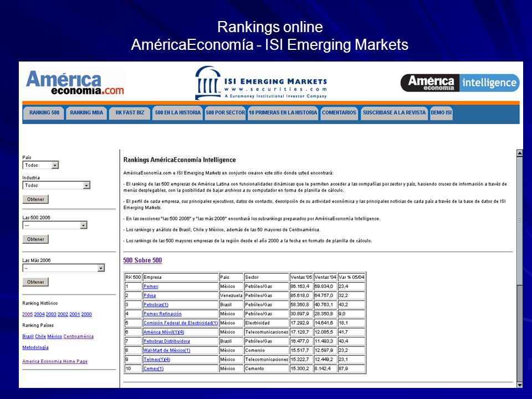
Task: Click the Venezuela country cell
Action: click(231, 295)
